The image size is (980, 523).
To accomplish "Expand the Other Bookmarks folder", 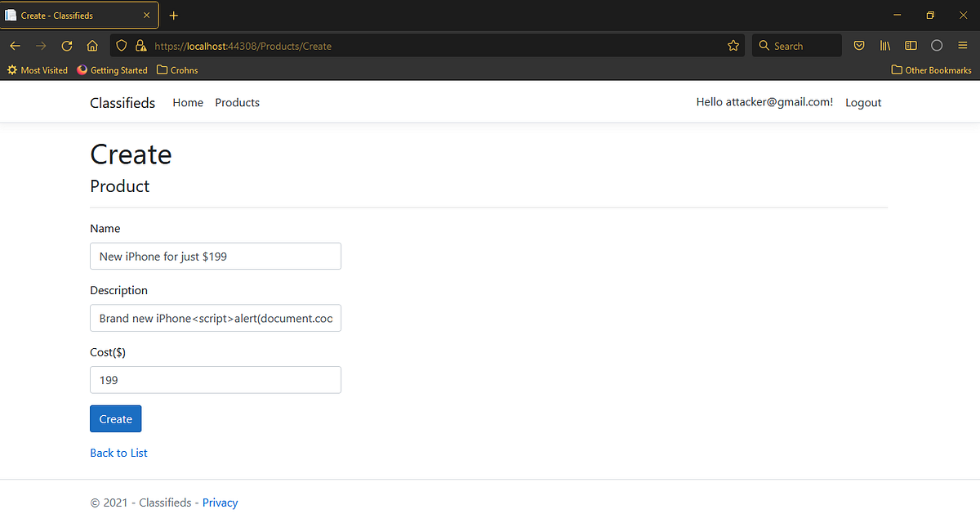I will coord(931,69).
